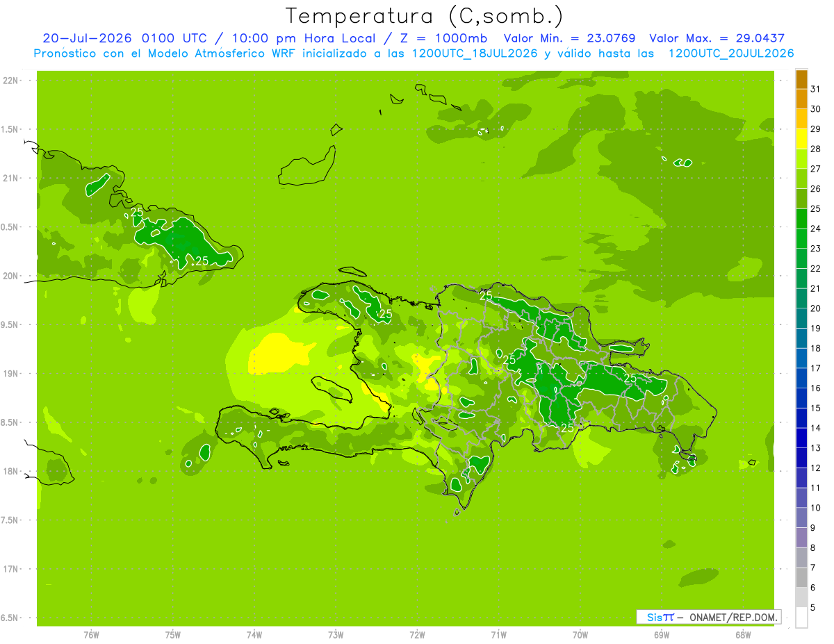Click the 'SisTT – ONAMET/REP.DOM.' credit label
The image size is (834, 644).
point(708,617)
